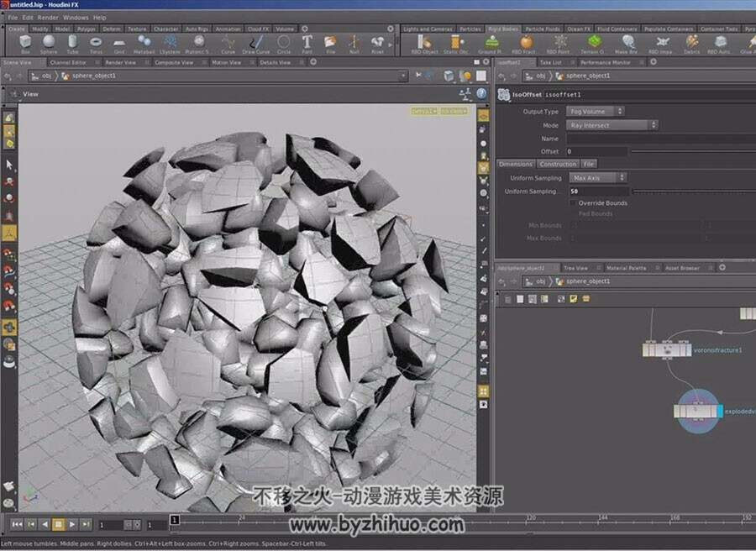Image resolution: width=756 pixels, height=551 pixels.
Task: Open the Render menu
Action: point(48,18)
